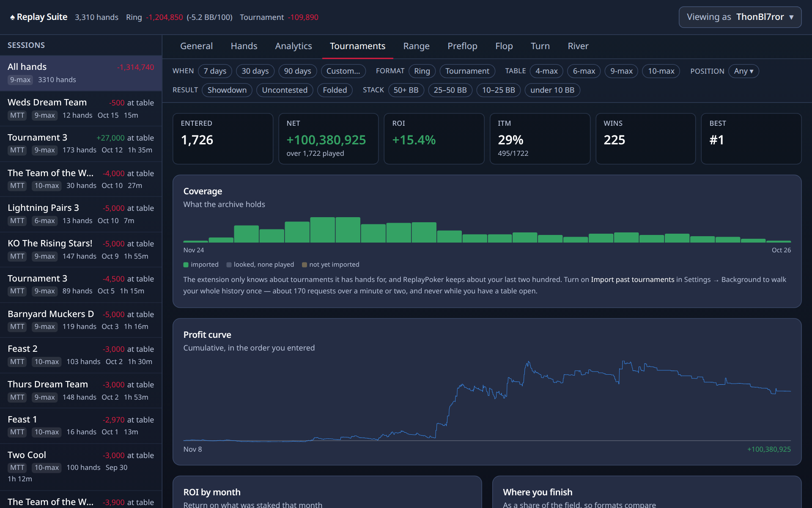812x508 pixels.
Task: Open the Feast 2 session
Action: (81, 355)
